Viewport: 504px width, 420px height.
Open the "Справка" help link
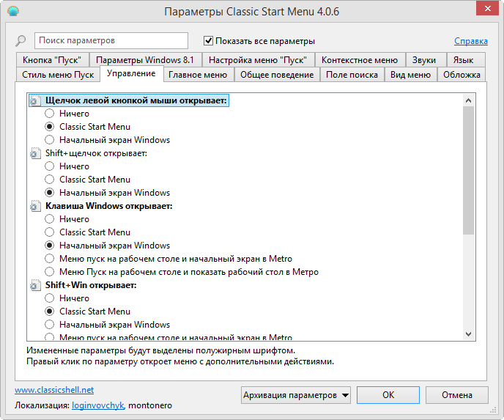tap(470, 41)
